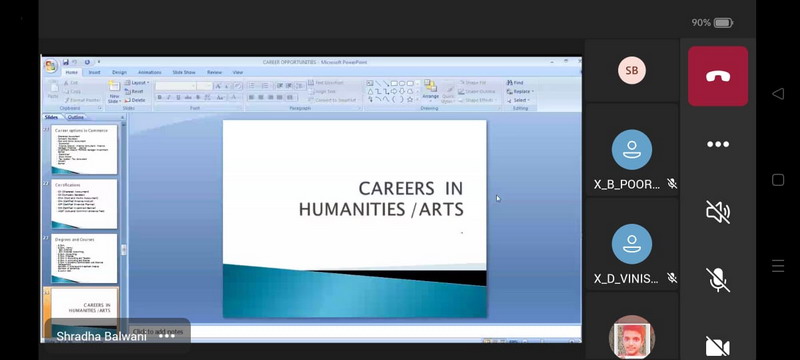Open options dots beside Shradha Balwani
Viewport: 800px width, 360px height.
coord(167,336)
